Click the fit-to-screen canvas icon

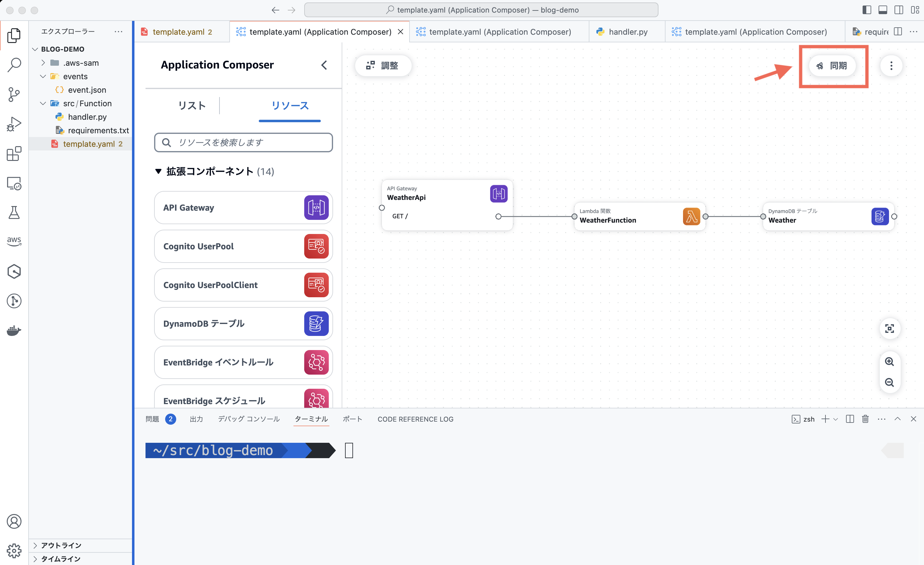click(x=890, y=329)
